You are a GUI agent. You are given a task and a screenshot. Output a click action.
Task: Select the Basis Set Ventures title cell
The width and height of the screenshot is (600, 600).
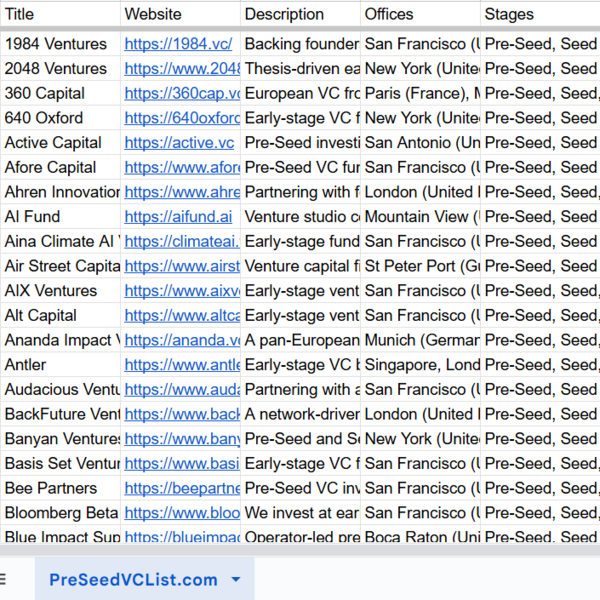[x=60, y=463]
